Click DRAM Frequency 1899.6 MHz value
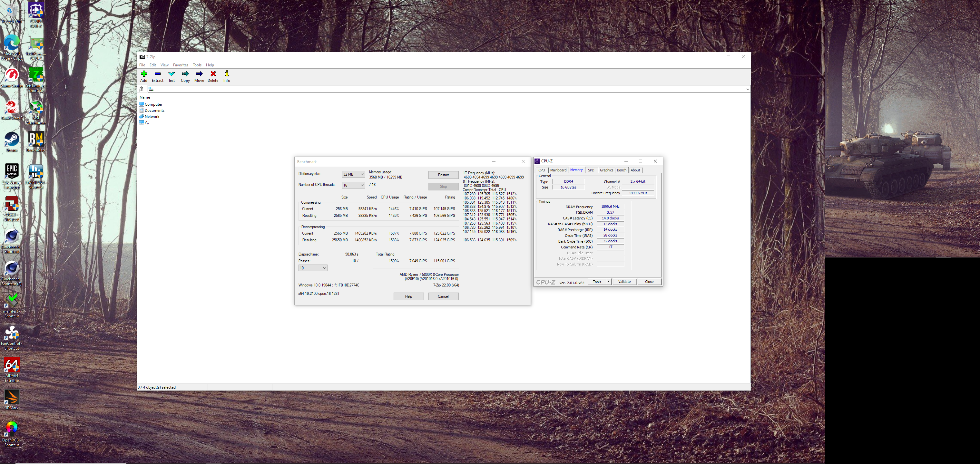Screen dimensions: 980x464 point(610,207)
